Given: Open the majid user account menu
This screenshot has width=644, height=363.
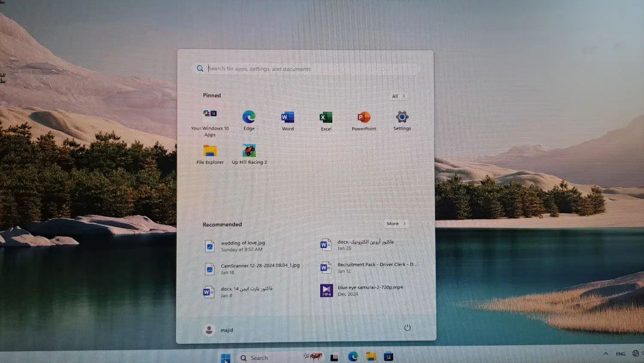Looking at the screenshot, I should coord(219,330).
